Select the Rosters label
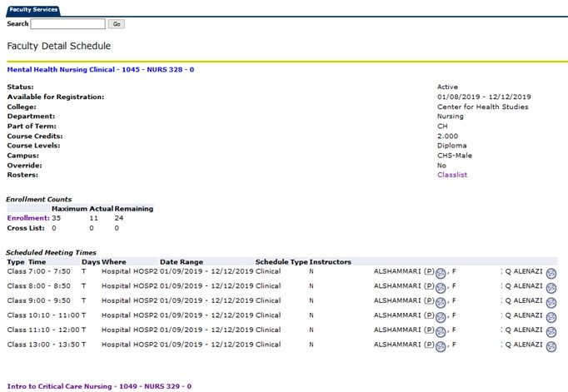This screenshot has height=392, width=568. [22, 175]
